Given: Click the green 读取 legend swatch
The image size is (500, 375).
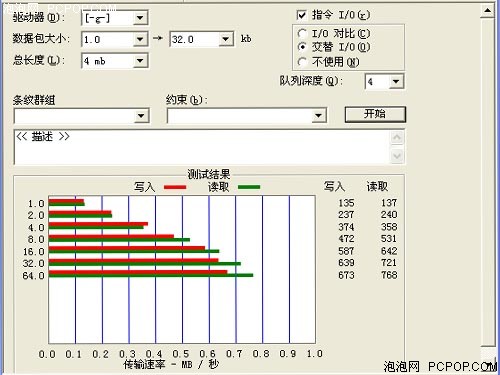Looking at the screenshot, I should tap(249, 187).
